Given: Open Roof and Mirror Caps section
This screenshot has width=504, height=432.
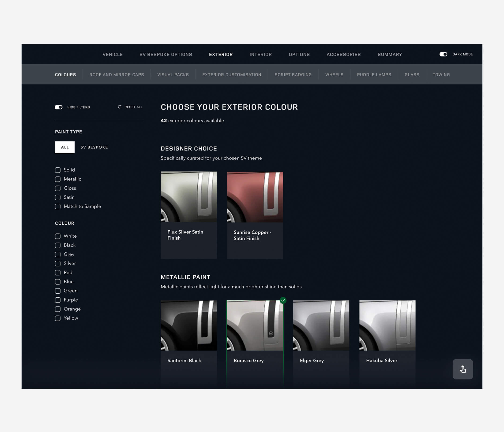Looking at the screenshot, I should (117, 75).
